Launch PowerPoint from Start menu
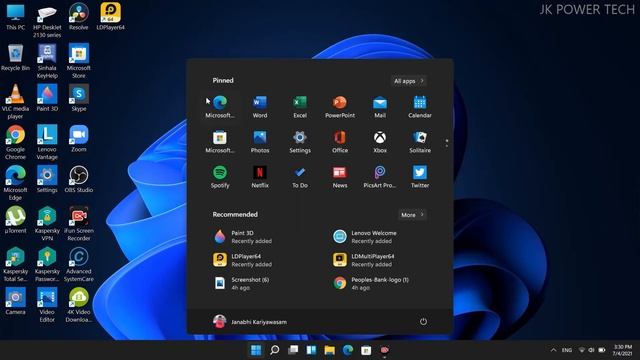 pos(340,107)
